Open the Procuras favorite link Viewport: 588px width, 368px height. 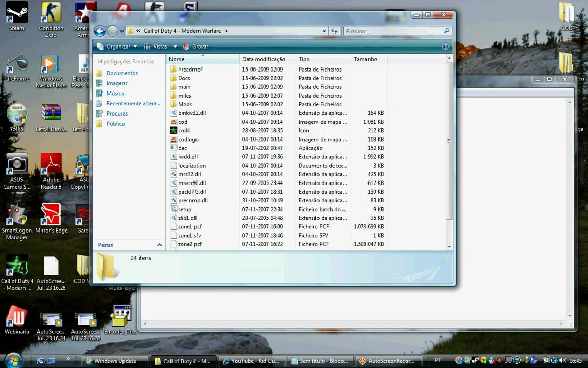point(117,113)
